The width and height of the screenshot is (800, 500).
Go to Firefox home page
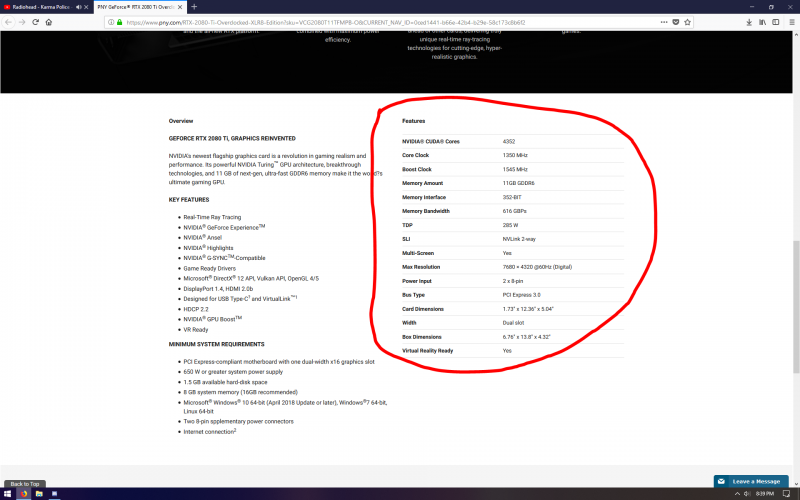coord(49,22)
